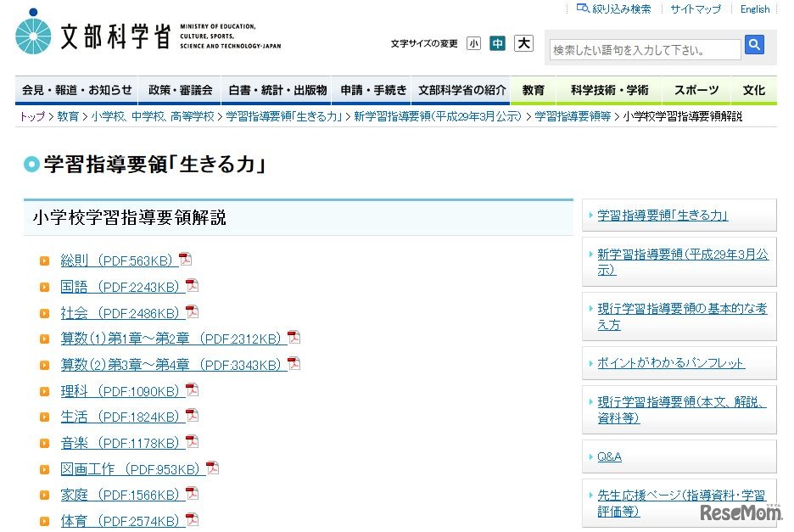Open the PDF icon for 社会
The image size is (794, 532).
pos(193,312)
